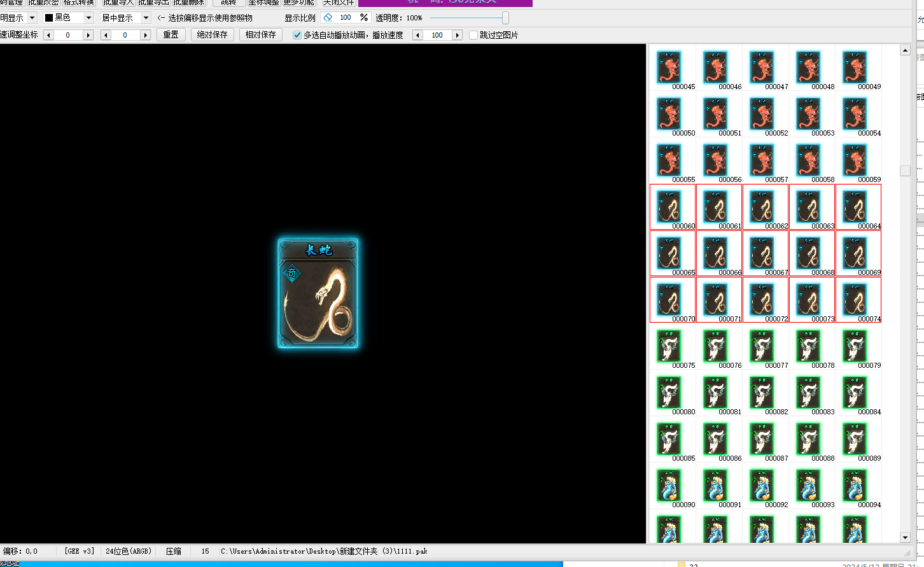Select green card thumbnail 000084
The height and width of the screenshot is (567, 924).
858,393
